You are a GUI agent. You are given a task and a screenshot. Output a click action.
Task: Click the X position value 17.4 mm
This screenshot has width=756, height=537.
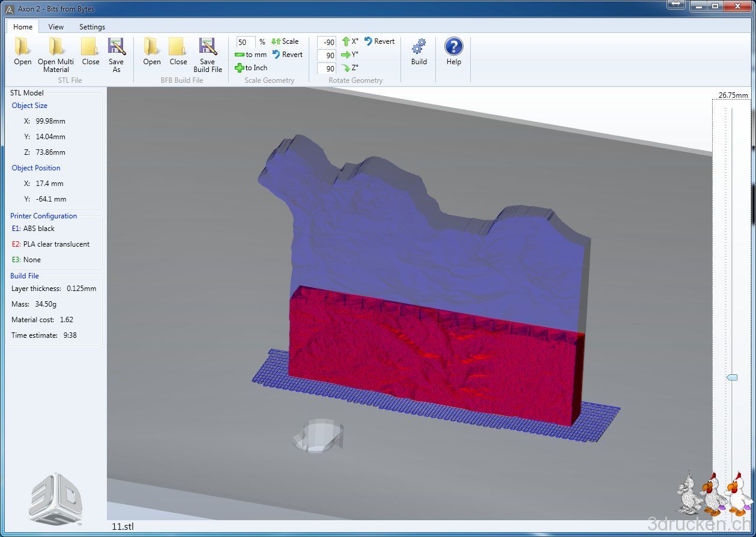pyautogui.click(x=49, y=184)
